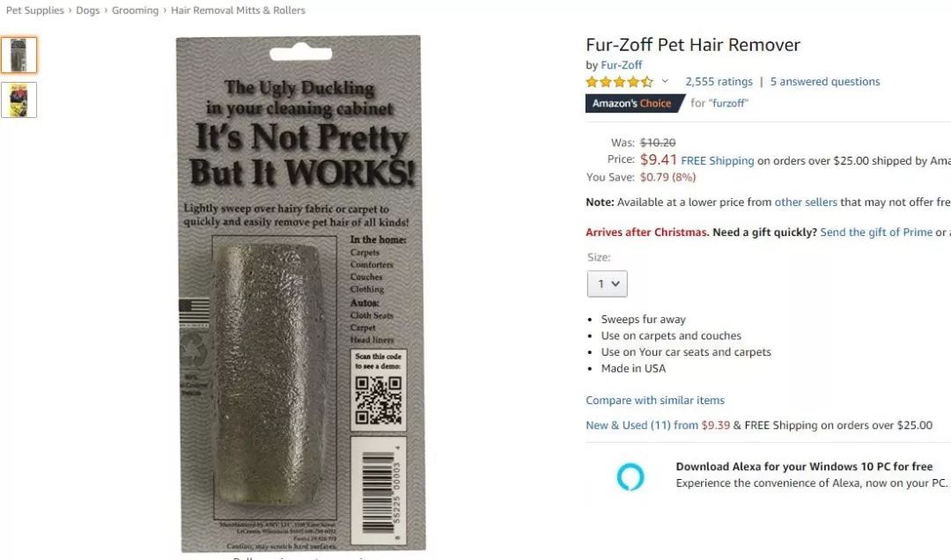Image resolution: width=951 pixels, height=560 pixels.
Task: Go to Dogs breadcrumb category
Action: tap(87, 11)
